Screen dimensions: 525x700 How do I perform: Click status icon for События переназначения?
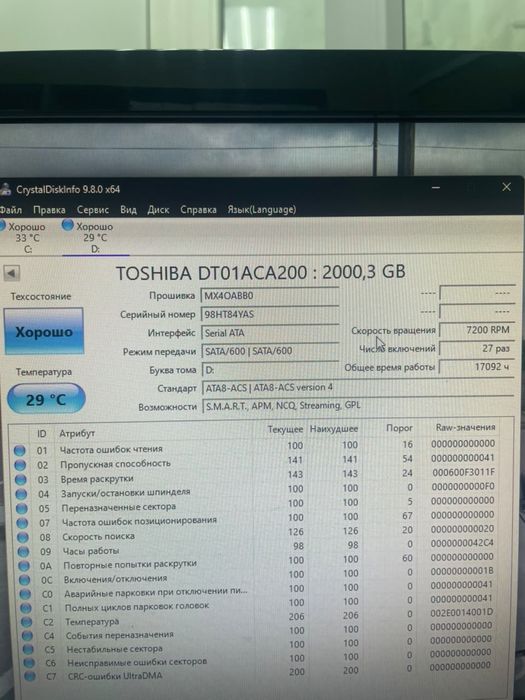[x=27, y=635]
